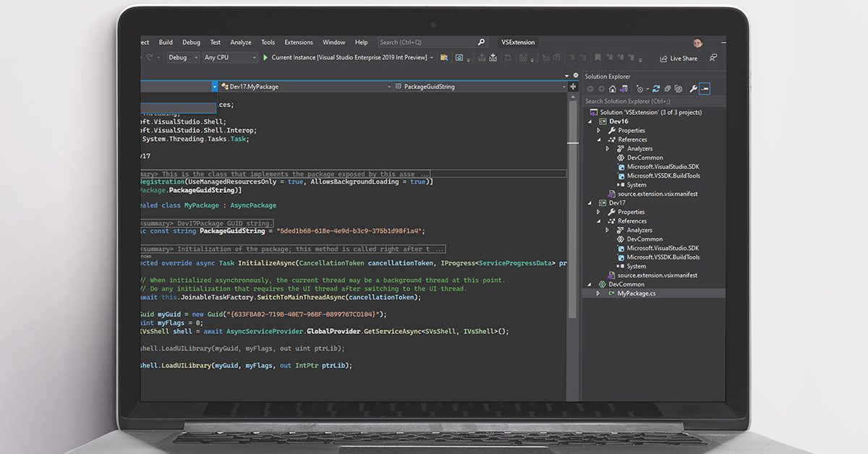868x454 pixels.
Task: Expand Analyzers under Dev17 References
Action: (608, 230)
